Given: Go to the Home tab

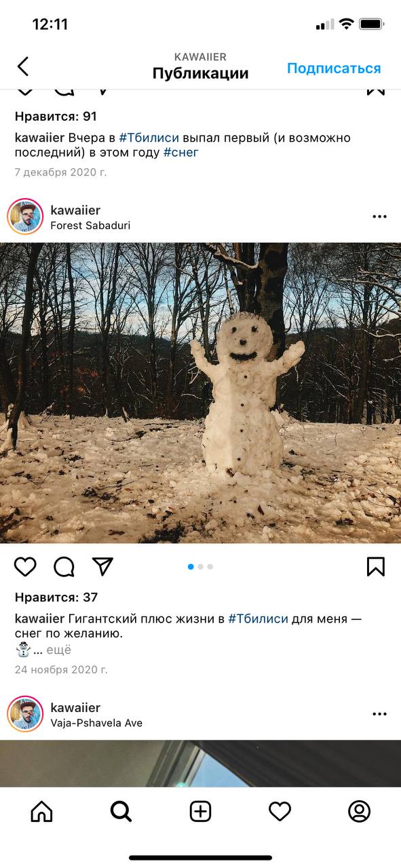Looking at the screenshot, I should point(41,811).
